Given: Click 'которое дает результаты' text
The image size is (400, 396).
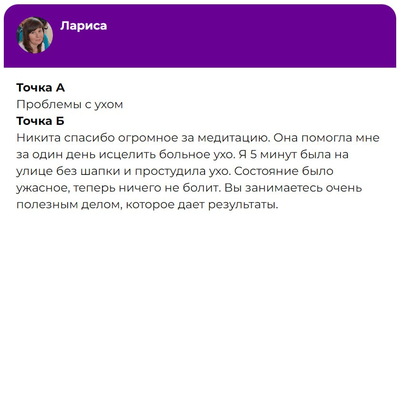Looking at the screenshot, I should [x=198, y=205].
